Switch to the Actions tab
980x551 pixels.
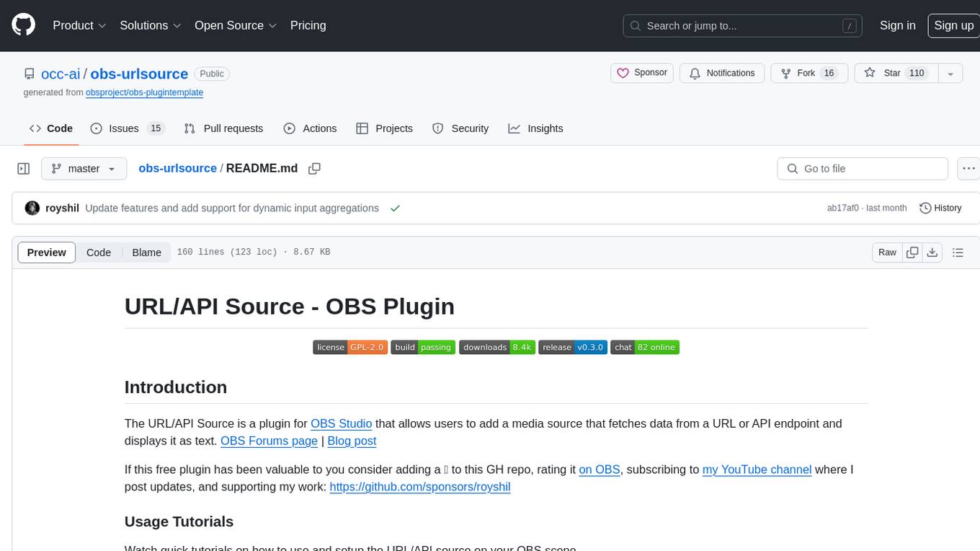click(x=310, y=128)
